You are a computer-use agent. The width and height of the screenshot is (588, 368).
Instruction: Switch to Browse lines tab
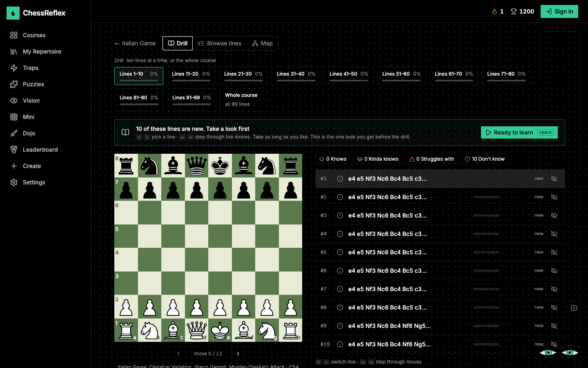click(x=220, y=43)
